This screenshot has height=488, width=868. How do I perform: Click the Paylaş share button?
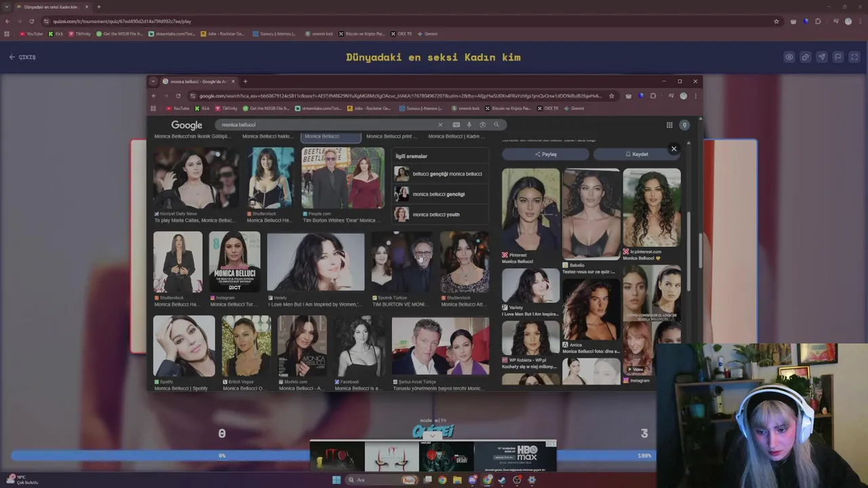545,154
